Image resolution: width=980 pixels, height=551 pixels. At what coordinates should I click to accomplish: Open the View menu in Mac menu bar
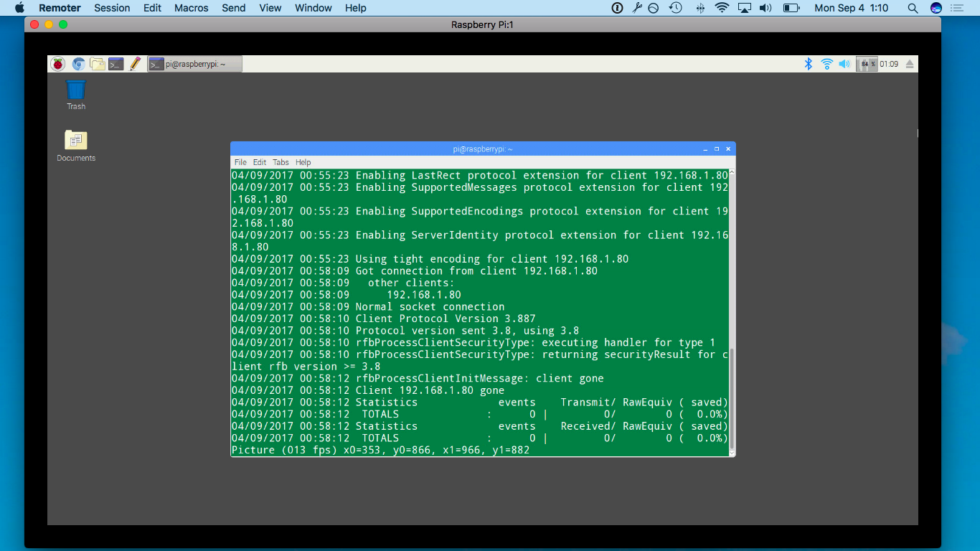point(270,8)
